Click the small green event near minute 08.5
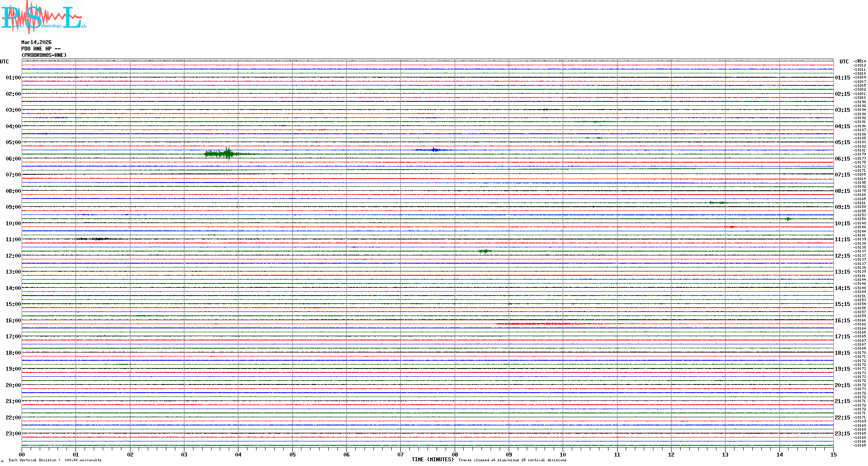The width and height of the screenshot is (868, 466). (485, 251)
